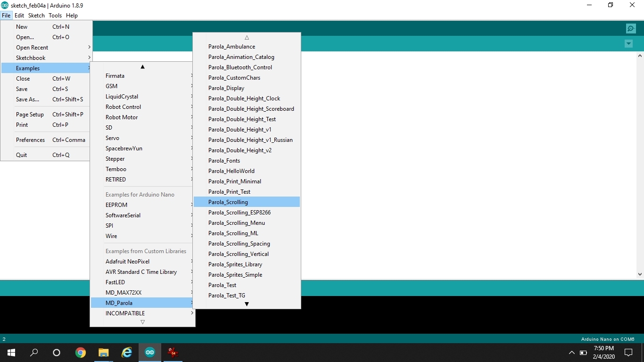644x362 pixels.
Task: Open the Parola_Fonts example
Action: (x=247, y=161)
